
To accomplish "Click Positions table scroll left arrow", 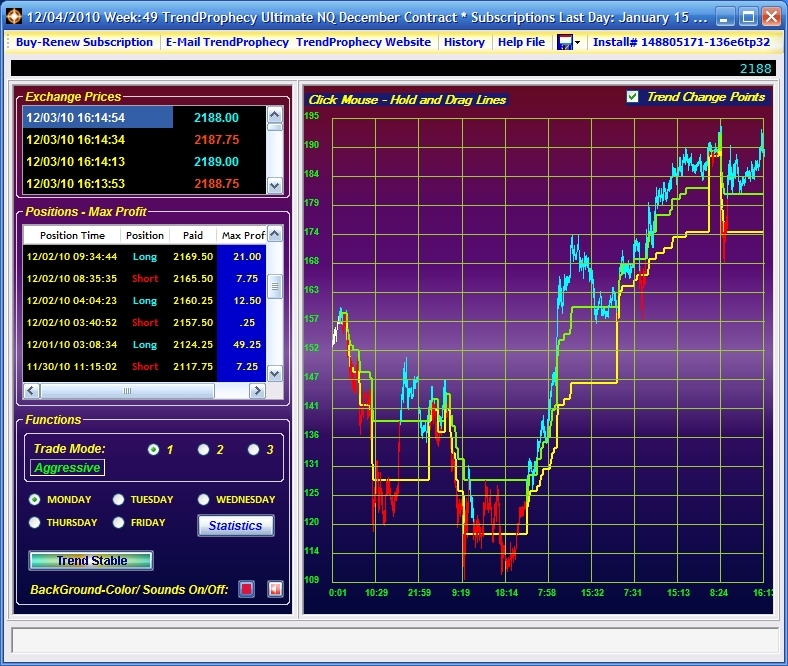I will [31, 391].
